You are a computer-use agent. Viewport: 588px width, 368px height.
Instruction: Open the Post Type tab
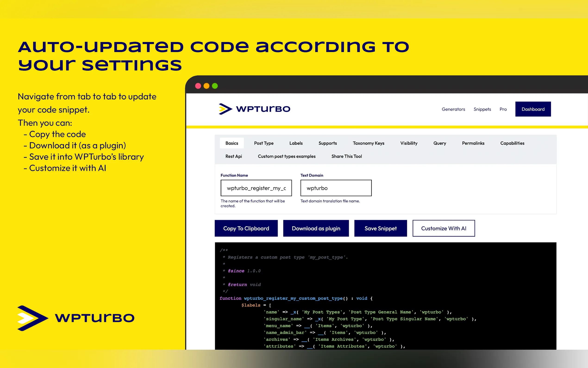263,143
